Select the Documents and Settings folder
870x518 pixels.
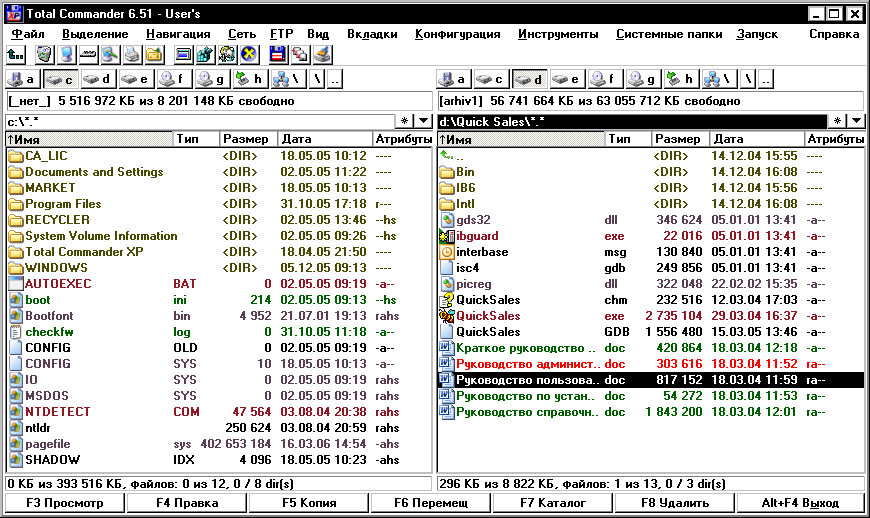click(x=219, y=172)
